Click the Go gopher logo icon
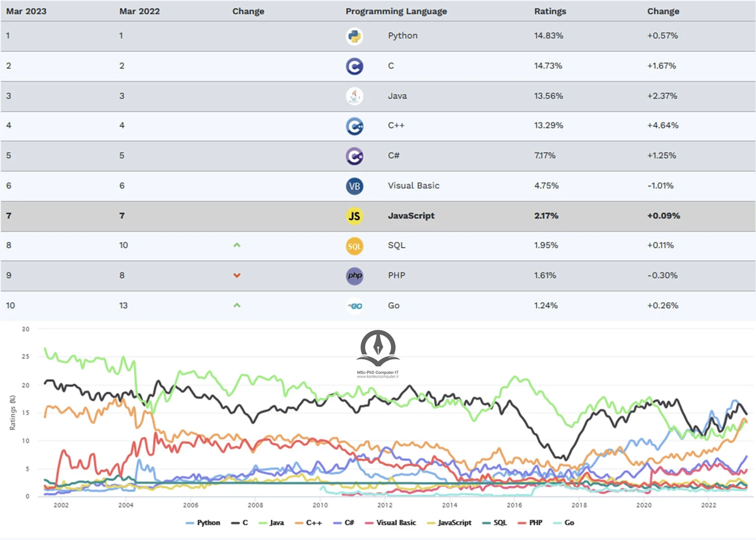 (x=354, y=306)
